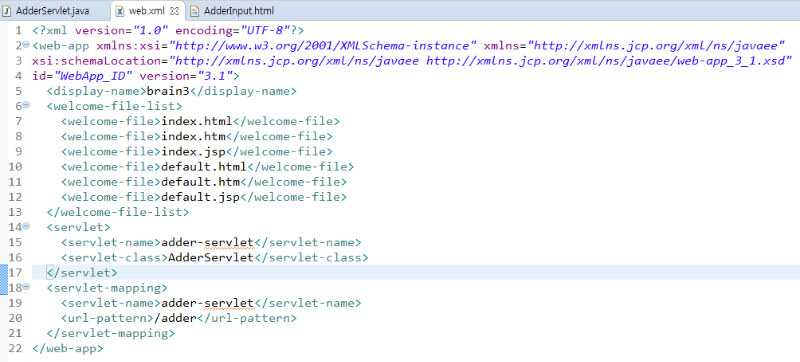This screenshot has width=800, height=362.
Task: Collapse the web-app element at line 2
Action: pyautogui.click(x=26, y=44)
